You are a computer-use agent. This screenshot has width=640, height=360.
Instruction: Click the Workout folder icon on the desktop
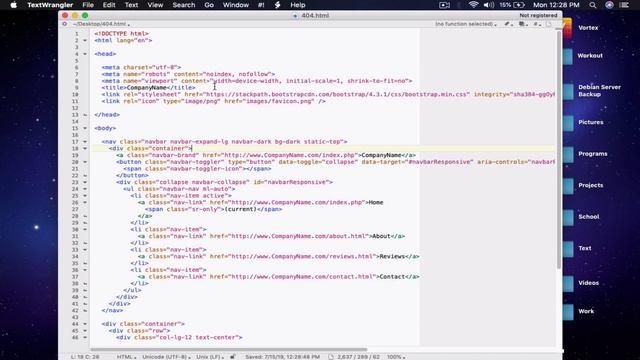568,56
